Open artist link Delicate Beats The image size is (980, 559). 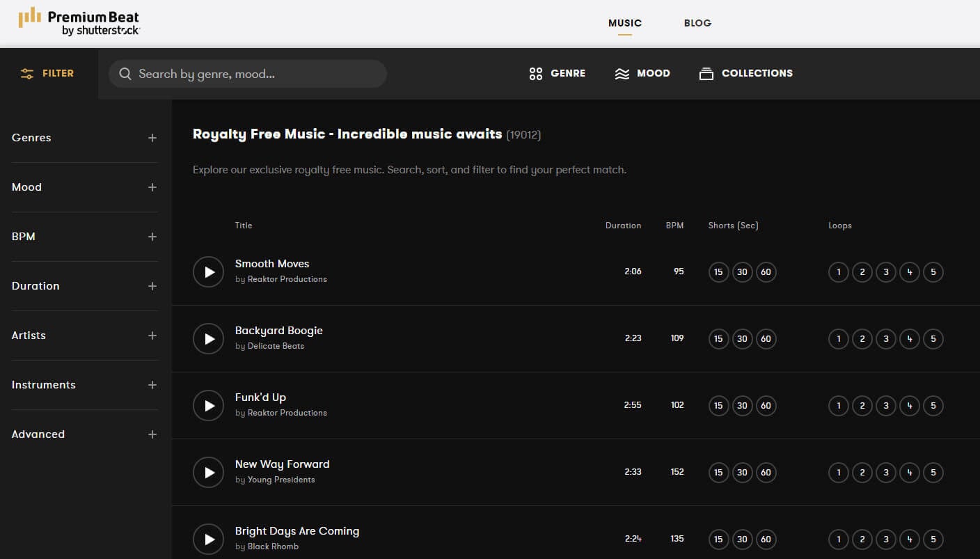point(276,346)
